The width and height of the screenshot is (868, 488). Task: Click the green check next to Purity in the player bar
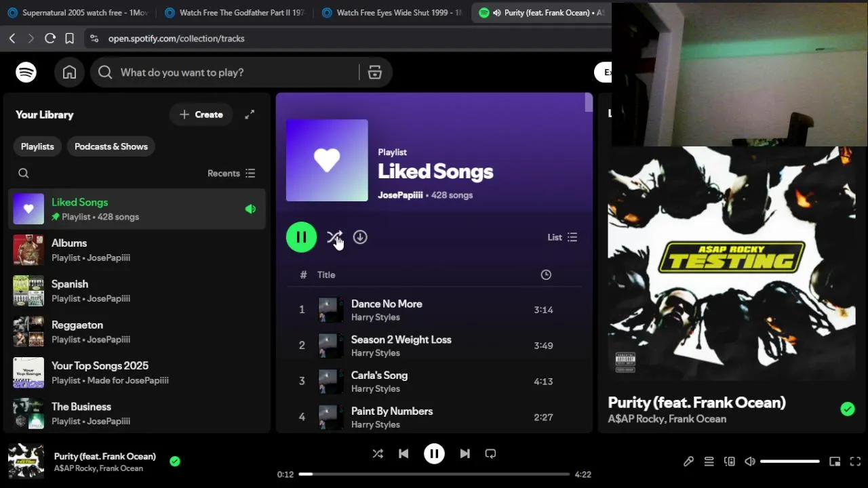(x=175, y=462)
